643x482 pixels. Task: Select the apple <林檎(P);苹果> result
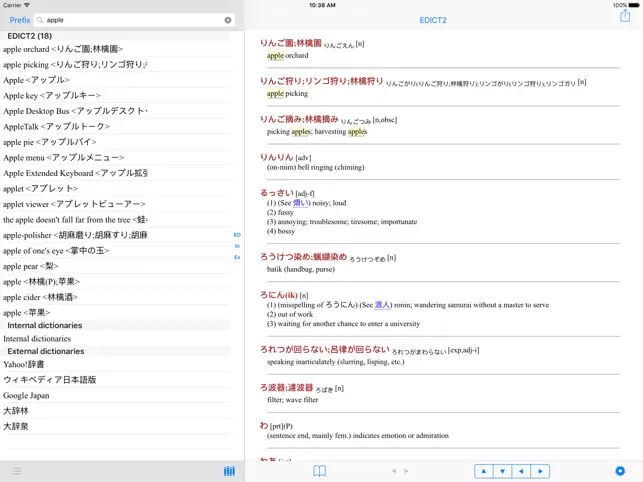[x=116, y=282]
